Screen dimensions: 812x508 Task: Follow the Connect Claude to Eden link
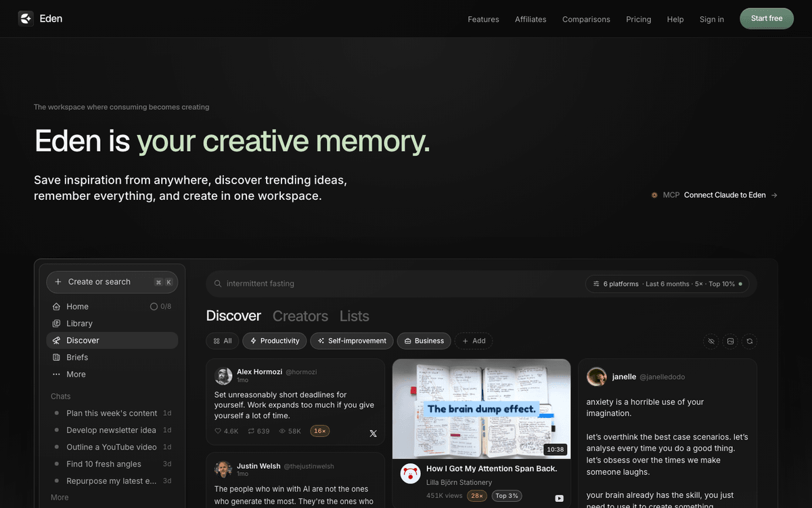725,195
